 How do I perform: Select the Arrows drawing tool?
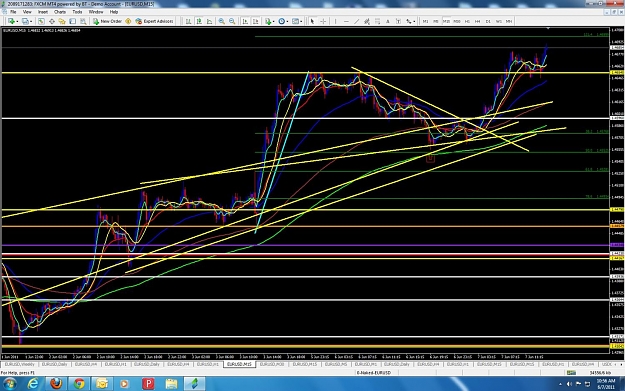(x=409, y=21)
